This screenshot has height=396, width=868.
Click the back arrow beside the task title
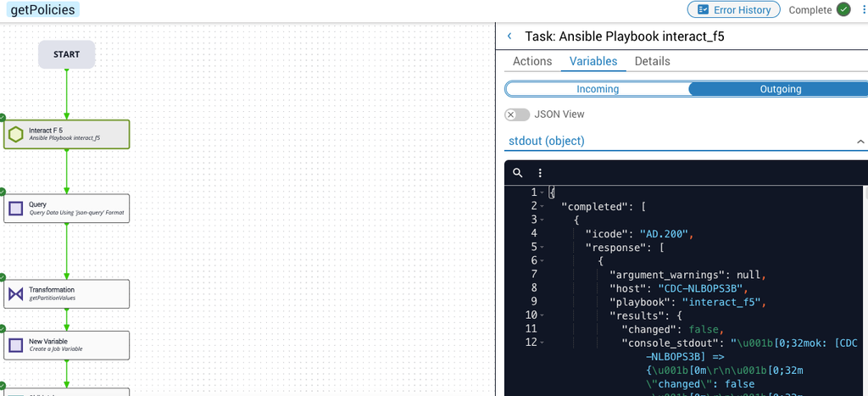(509, 36)
